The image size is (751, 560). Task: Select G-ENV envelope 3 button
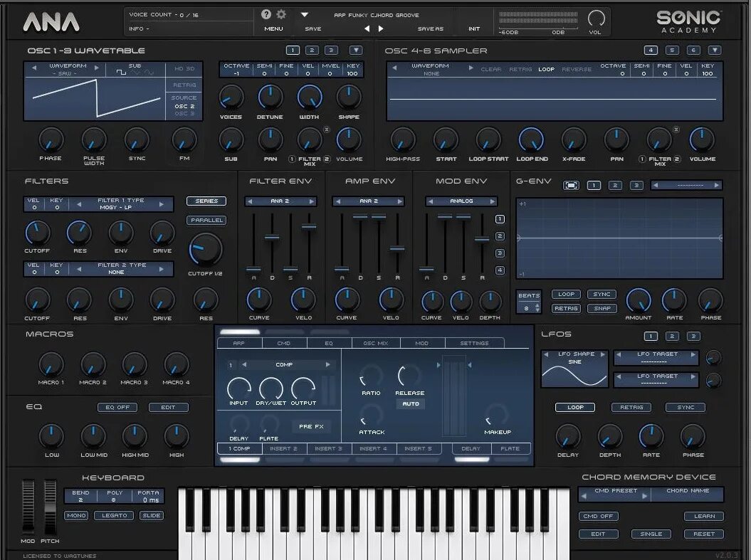[x=636, y=185]
